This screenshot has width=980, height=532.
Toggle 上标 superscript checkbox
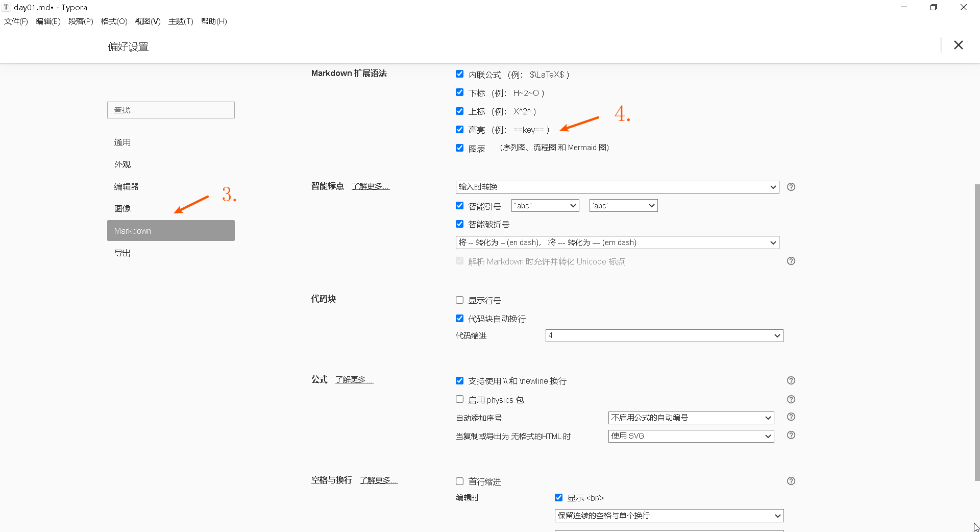pos(459,111)
